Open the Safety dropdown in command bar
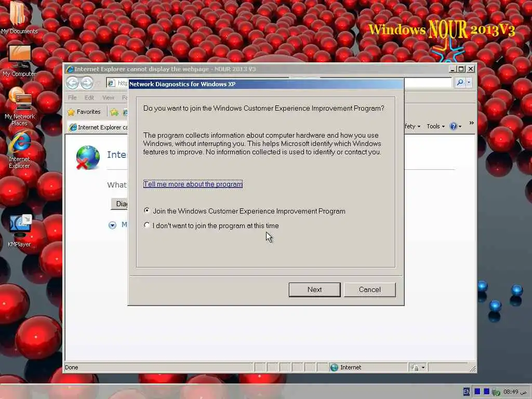 pos(412,126)
